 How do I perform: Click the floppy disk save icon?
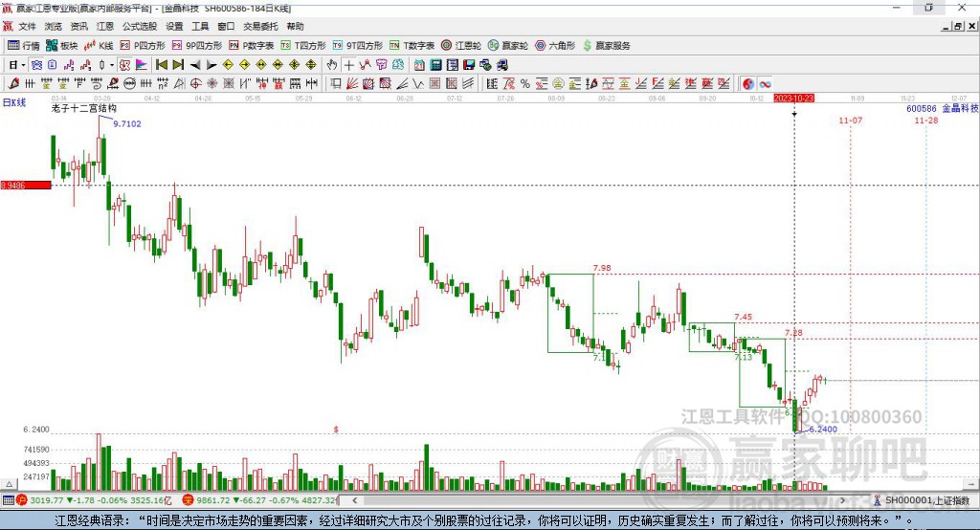pyautogui.click(x=469, y=64)
